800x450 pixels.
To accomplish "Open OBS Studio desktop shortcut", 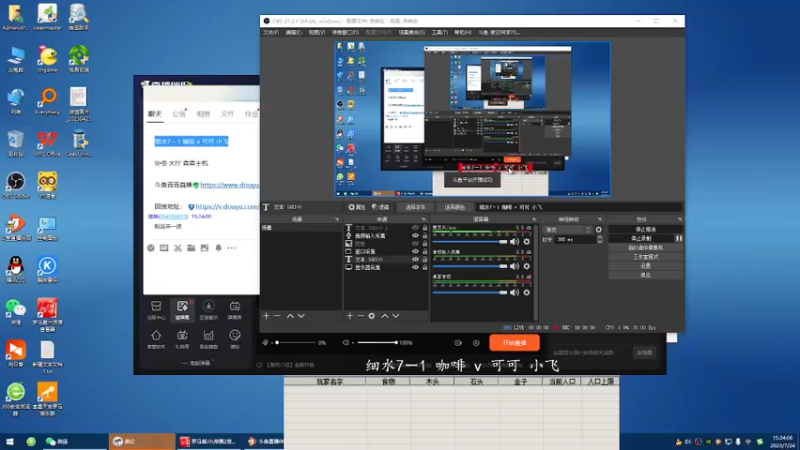I will (16, 185).
